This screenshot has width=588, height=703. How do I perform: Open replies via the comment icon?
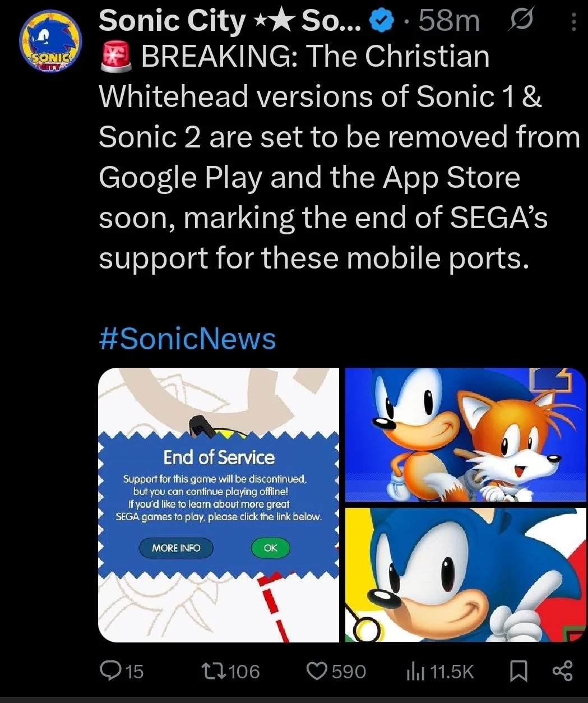pyautogui.click(x=110, y=671)
